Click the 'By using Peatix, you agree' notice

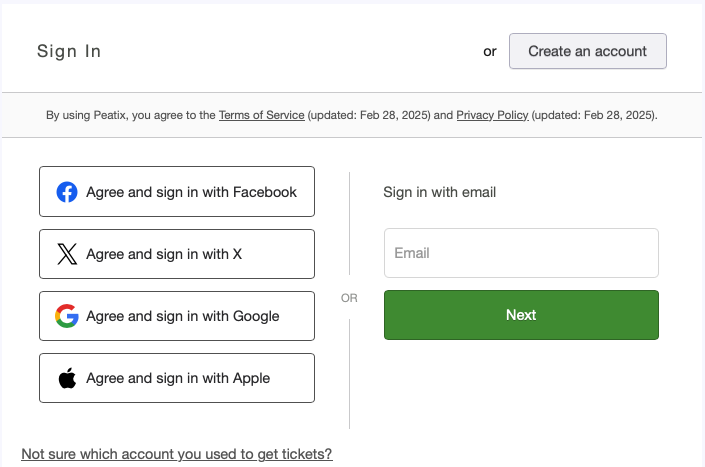(130, 115)
